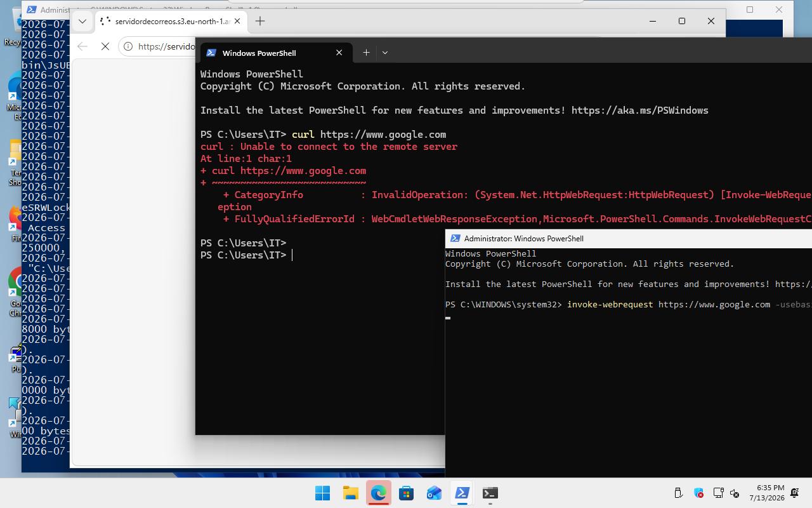View site information icon in address bar
Image resolution: width=812 pixels, height=508 pixels.
pos(129,46)
